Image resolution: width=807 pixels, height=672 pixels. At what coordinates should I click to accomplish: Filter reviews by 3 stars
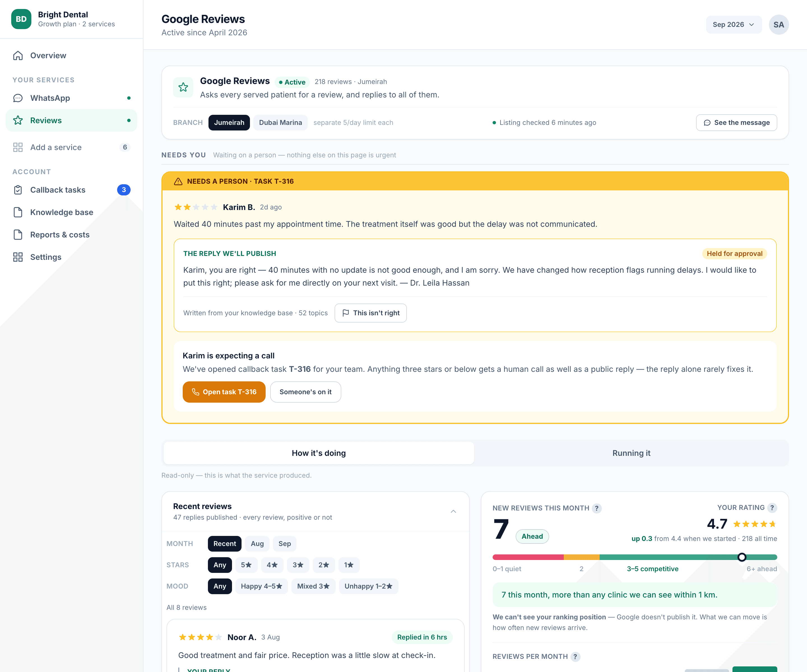click(298, 565)
